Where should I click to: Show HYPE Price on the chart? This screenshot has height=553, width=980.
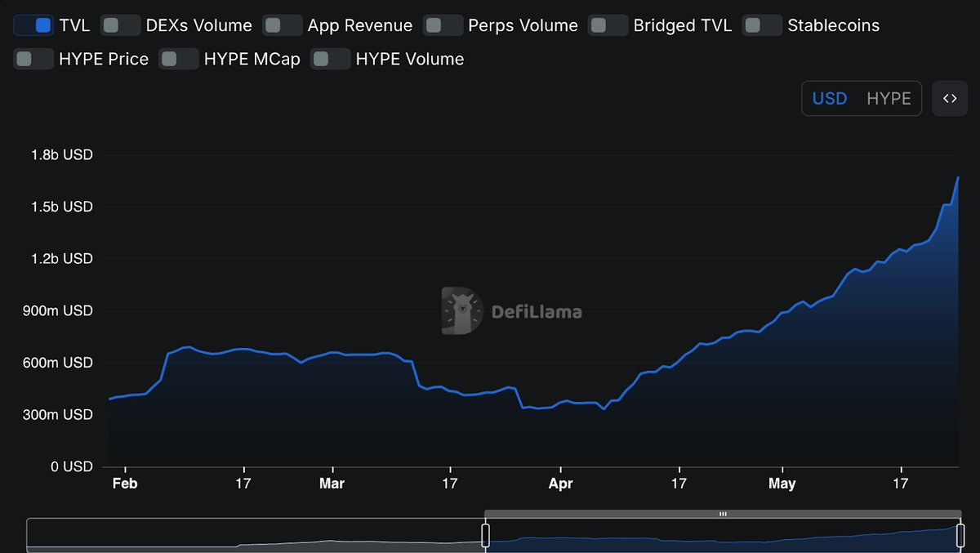(x=33, y=59)
